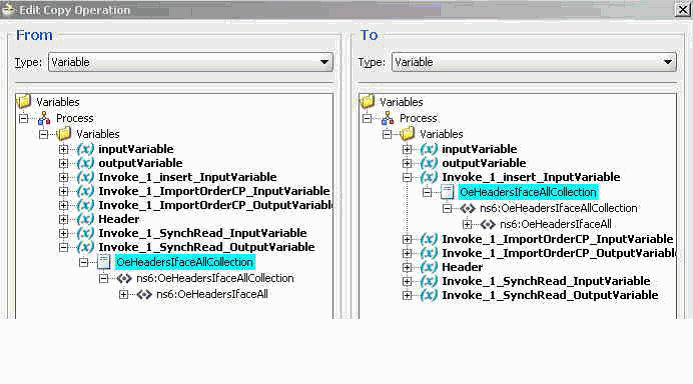
Task: Click the inputVariable (x) icon in From tree
Action: [85, 149]
